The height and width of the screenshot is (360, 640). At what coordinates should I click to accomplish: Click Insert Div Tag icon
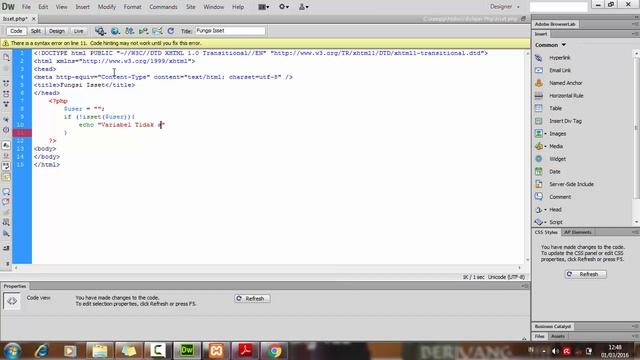pyautogui.click(x=538, y=121)
